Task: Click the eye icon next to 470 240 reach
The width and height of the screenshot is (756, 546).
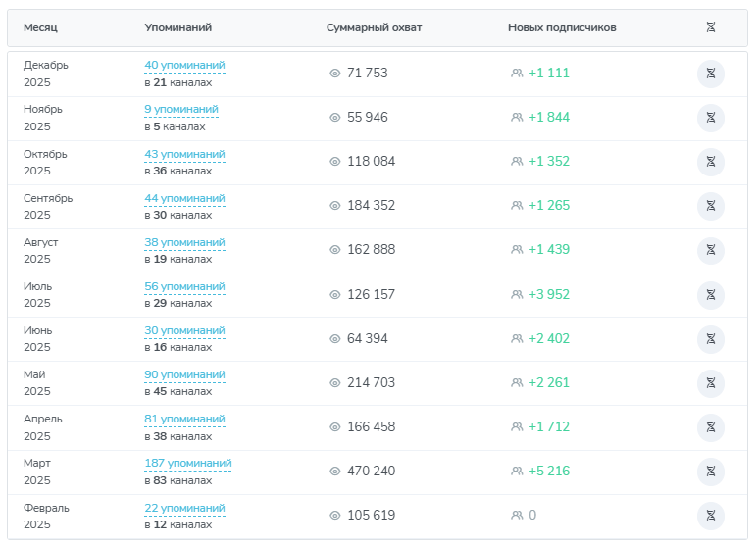Action: 334,472
